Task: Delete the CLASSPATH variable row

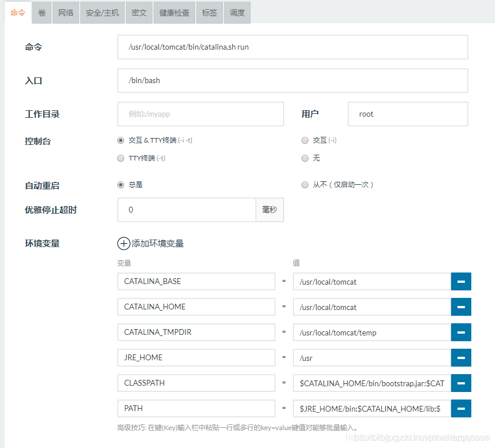Action: point(461,383)
